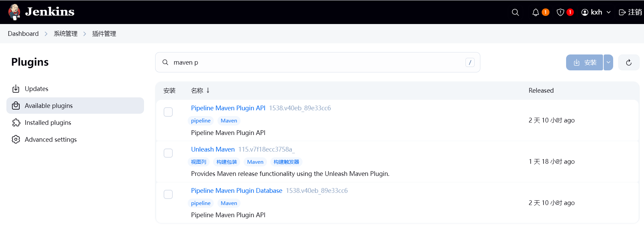
Task: Click the 安装 install button
Action: click(584, 62)
